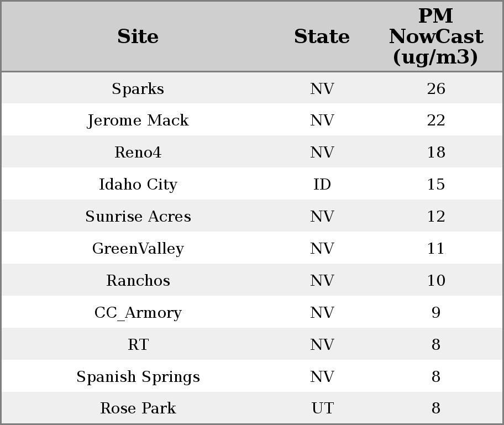This screenshot has height=425, width=504.
Task: Click the Site column header
Action: pos(138,36)
